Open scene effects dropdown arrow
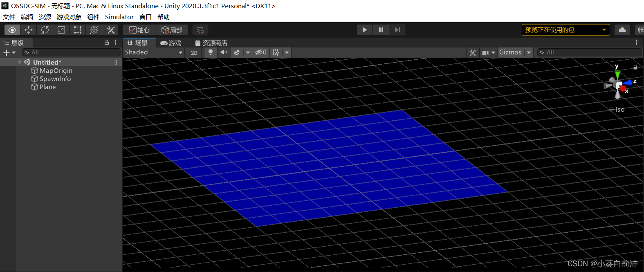The image size is (644, 272). (x=248, y=52)
